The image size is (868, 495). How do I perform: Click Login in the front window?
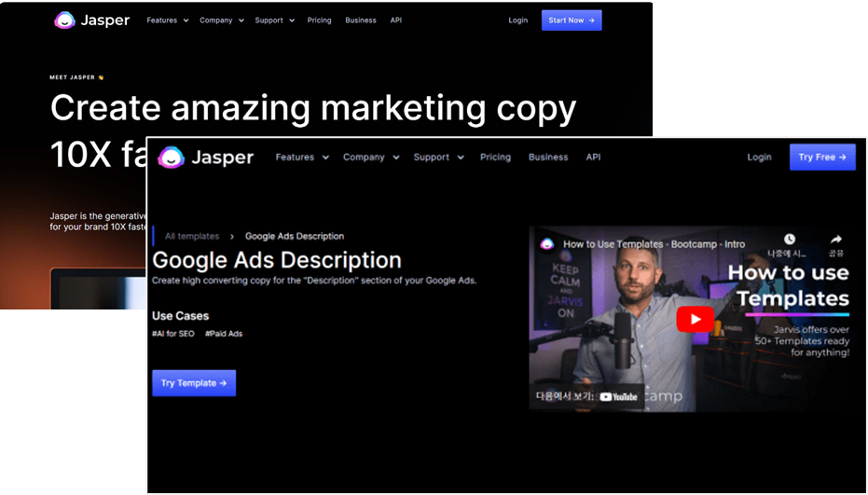point(759,158)
